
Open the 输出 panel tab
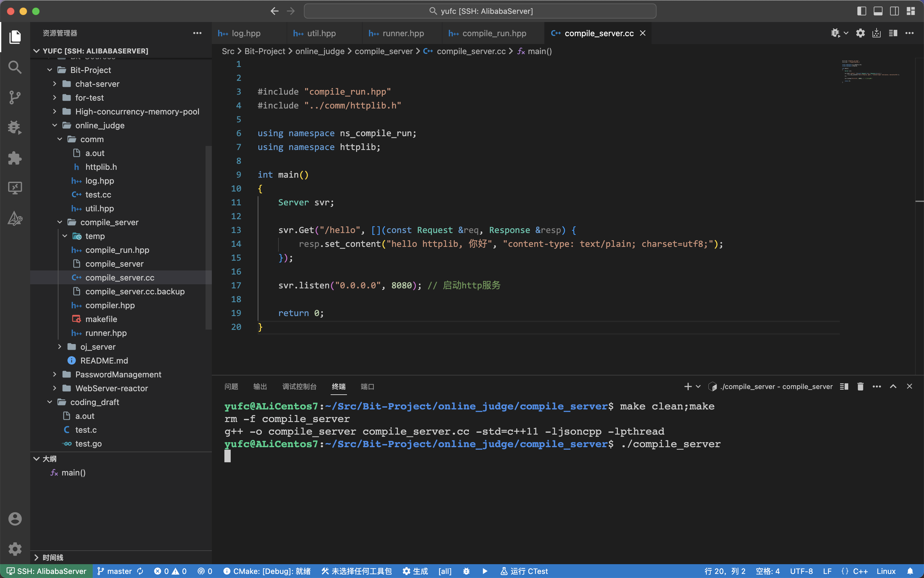260,386
